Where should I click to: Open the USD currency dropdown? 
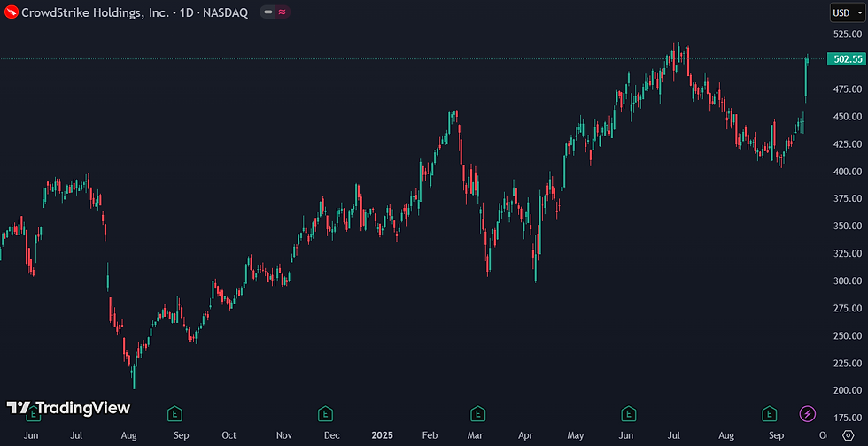pos(847,12)
